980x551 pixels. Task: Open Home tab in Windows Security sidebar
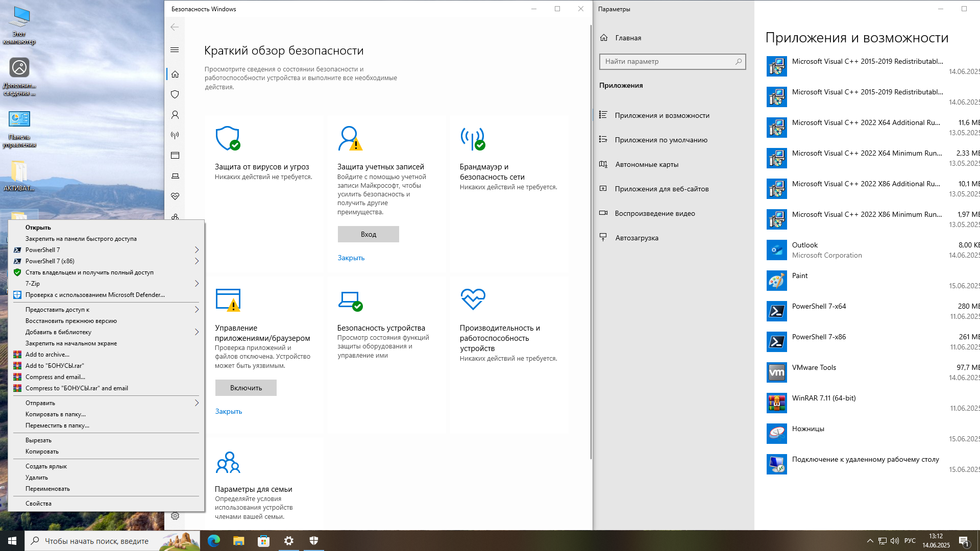[175, 74]
